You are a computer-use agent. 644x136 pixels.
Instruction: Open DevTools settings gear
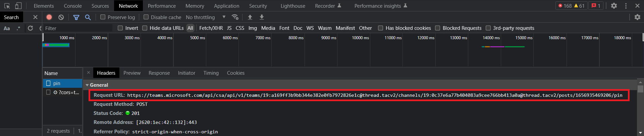coord(614,6)
